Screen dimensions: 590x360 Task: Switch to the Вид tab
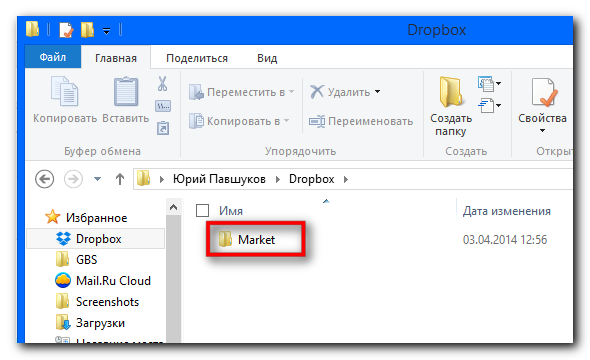click(267, 58)
